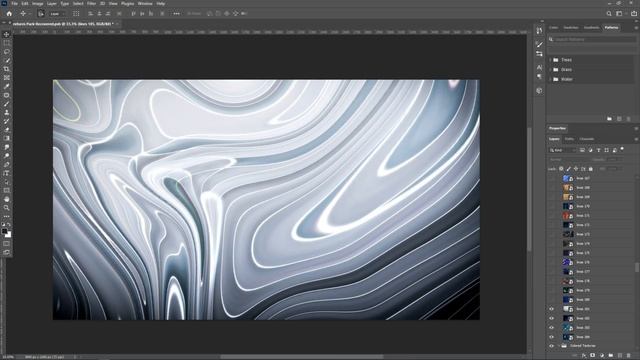Image resolution: width=640 pixels, height=360 pixels.
Task: Open the collapsed Brushes panel icon
Action: click(x=540, y=44)
